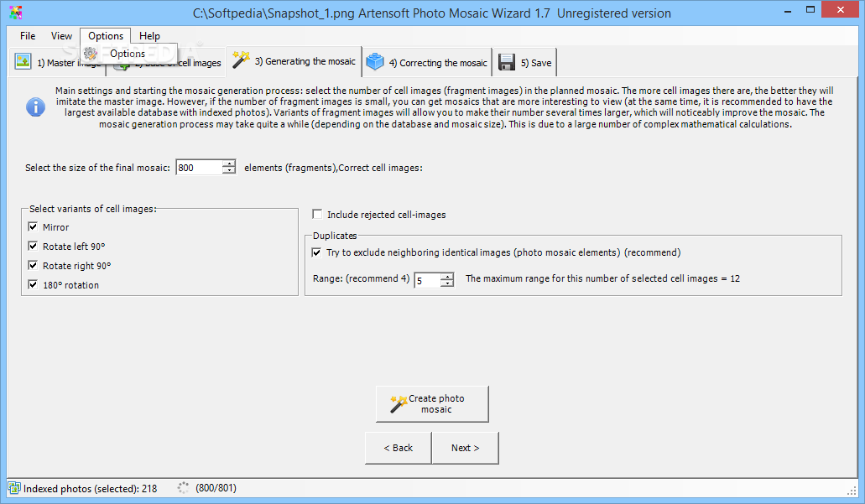Increase final mosaic size with up arrow
Screen dimensions: 865x504
228,164
